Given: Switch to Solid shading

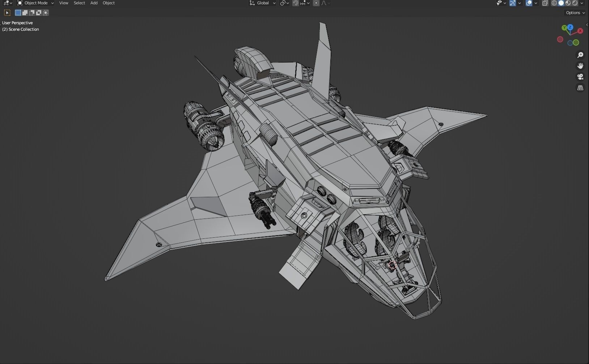Looking at the screenshot, I should tap(561, 3).
